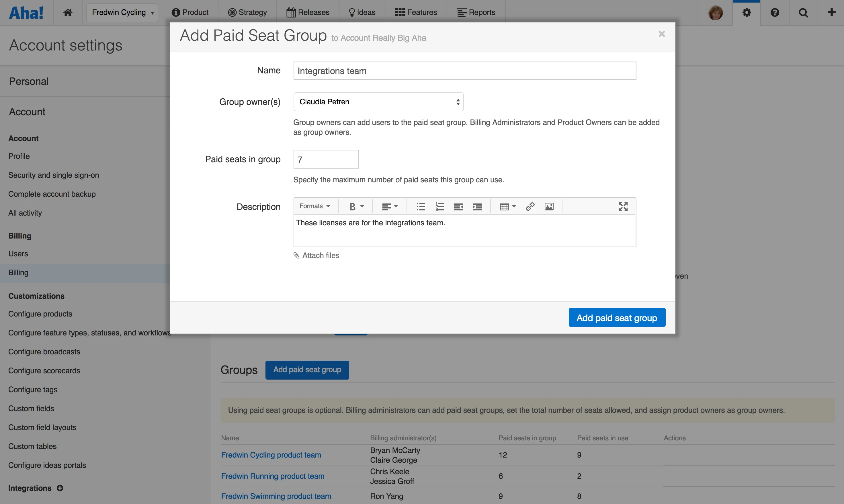Image resolution: width=844 pixels, height=504 pixels.
Task: Click the numbered list icon in editor toolbar
Action: 439,206
